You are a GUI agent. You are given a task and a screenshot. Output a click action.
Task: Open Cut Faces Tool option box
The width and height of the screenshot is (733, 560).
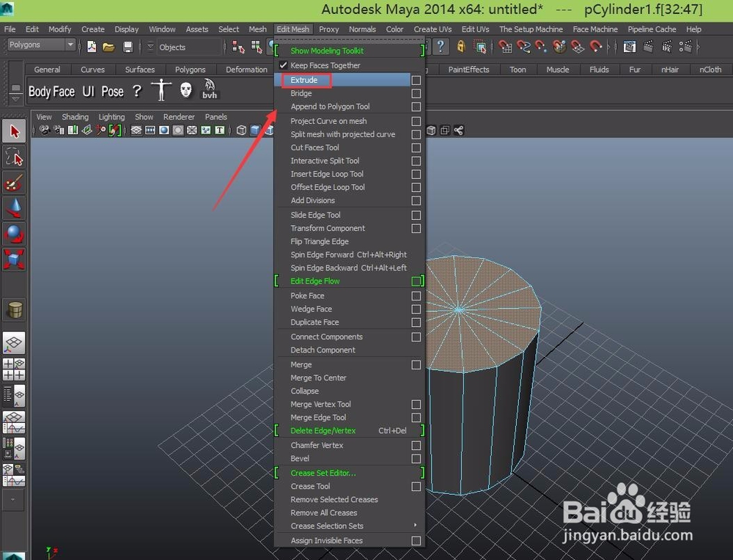point(416,148)
